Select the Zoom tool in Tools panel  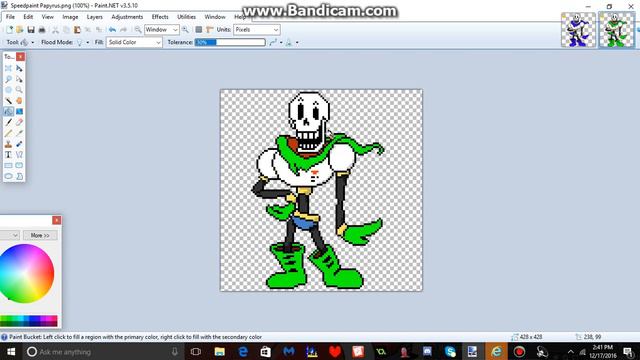(19, 89)
